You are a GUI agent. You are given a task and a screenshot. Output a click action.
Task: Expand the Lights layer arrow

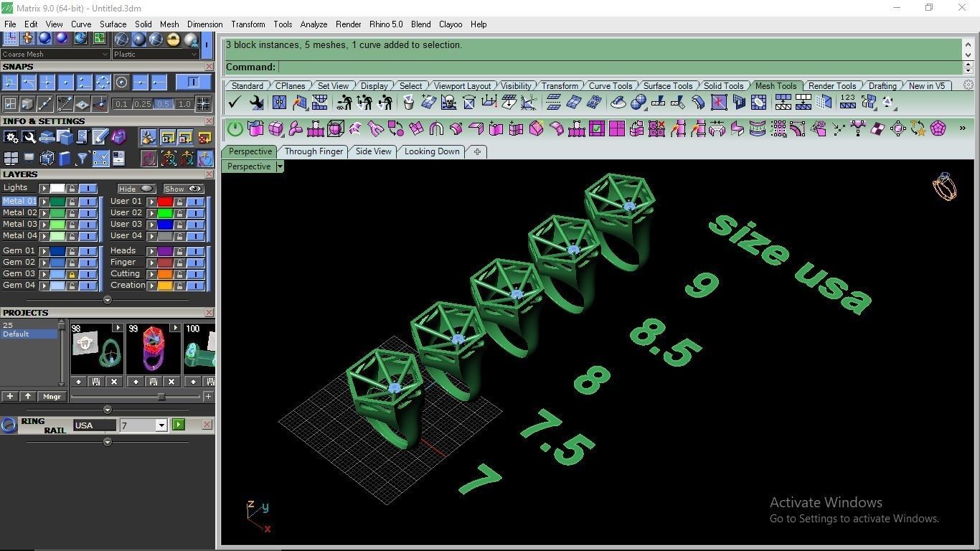tap(44, 189)
